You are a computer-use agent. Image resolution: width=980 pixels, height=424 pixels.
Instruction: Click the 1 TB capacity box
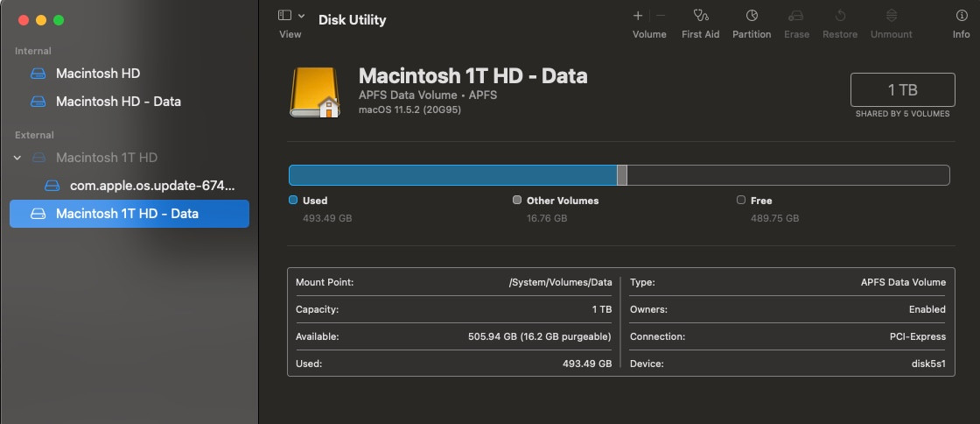click(x=902, y=90)
